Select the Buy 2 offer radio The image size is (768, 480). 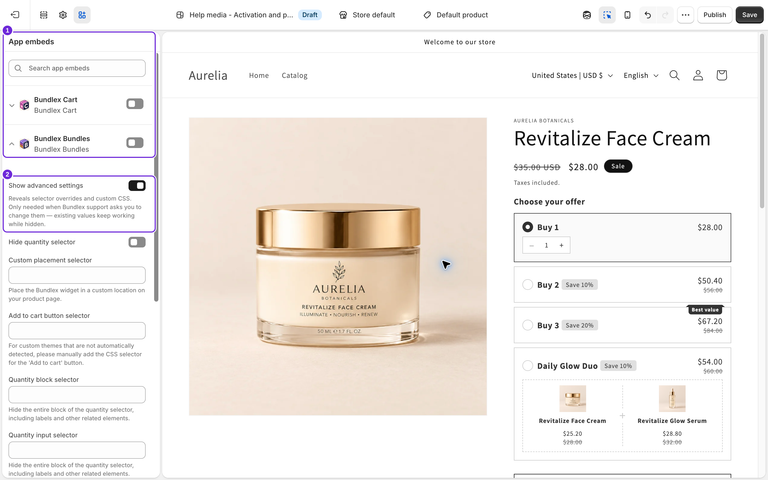(x=528, y=285)
